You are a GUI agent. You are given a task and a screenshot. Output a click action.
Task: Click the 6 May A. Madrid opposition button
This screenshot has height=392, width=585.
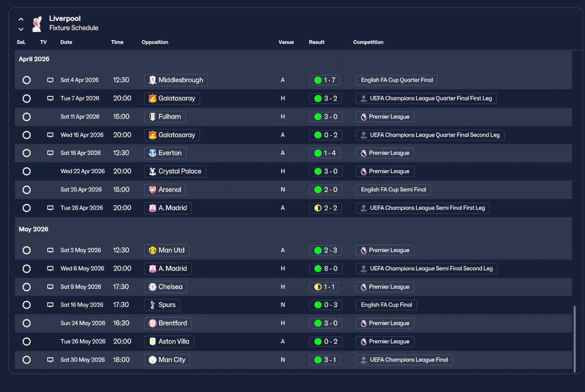(168, 269)
